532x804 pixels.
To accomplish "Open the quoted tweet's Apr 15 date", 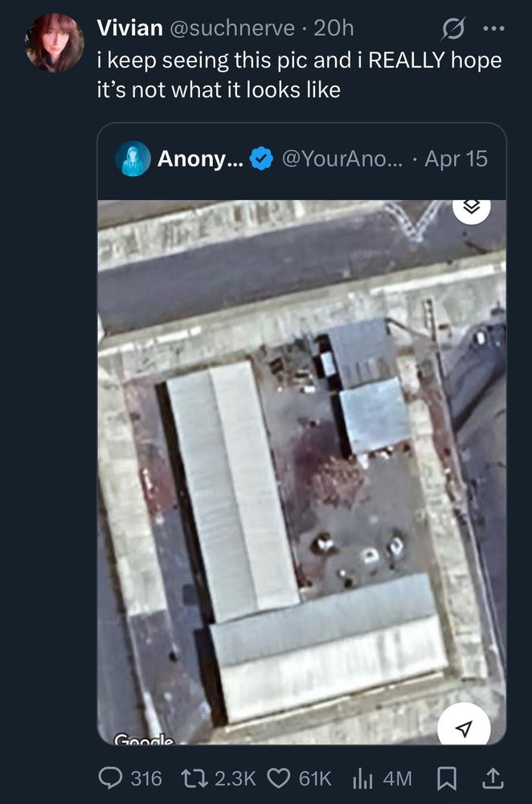I will coord(456,158).
